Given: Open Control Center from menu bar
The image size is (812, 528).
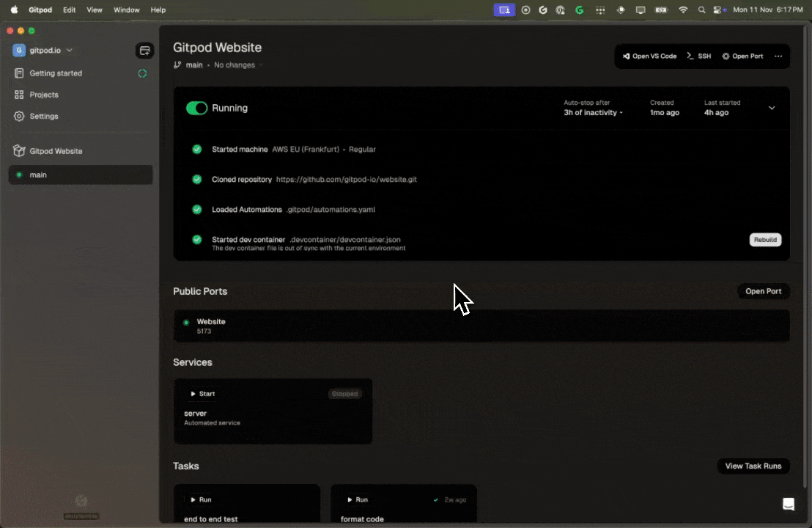Looking at the screenshot, I should pyautogui.click(x=719, y=10).
